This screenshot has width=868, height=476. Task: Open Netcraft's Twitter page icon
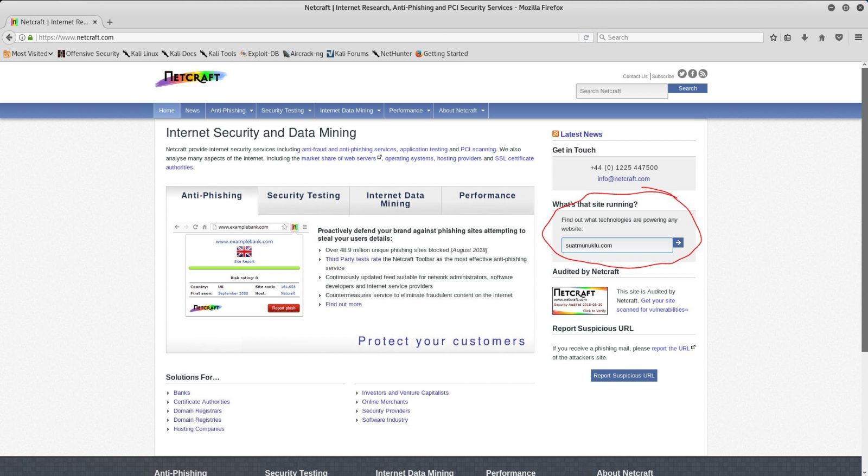[682, 74]
